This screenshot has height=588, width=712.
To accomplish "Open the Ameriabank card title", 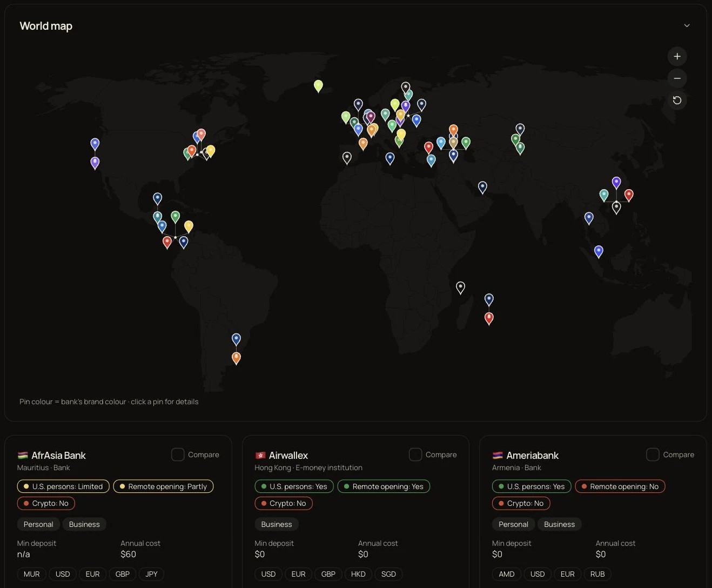I will point(532,456).
